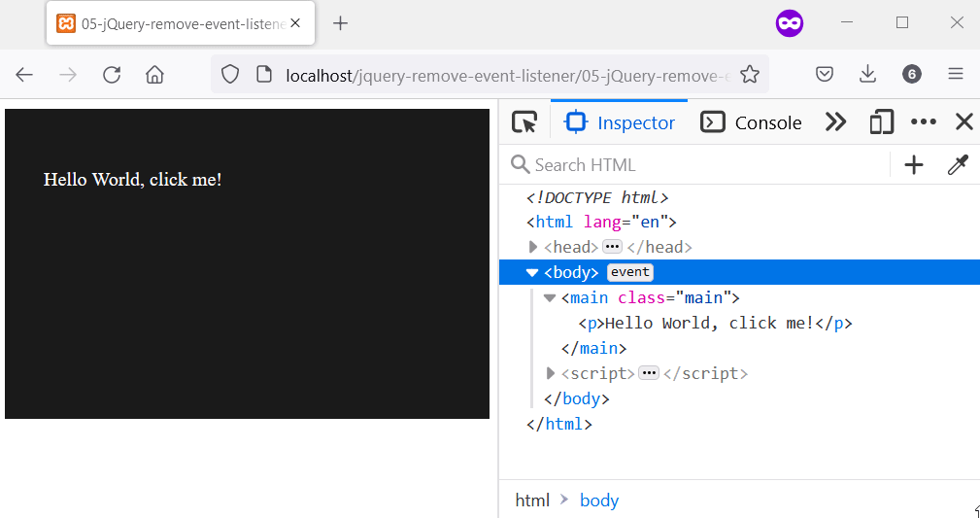Viewport: 980px width, 518px height.
Task: Select the Inspector tab
Action: (620, 122)
